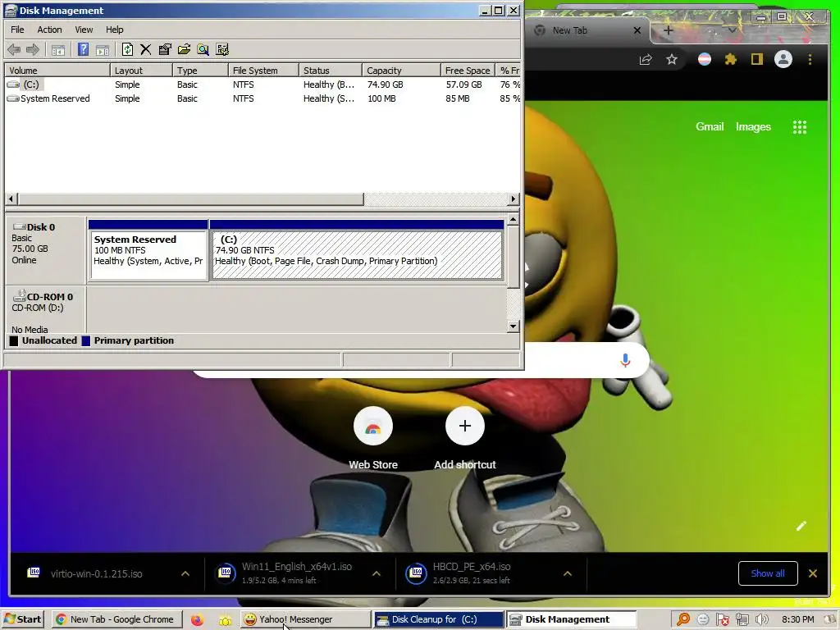Image resolution: width=840 pixels, height=630 pixels.
Task: Click Add shortcut button
Action: (x=464, y=439)
